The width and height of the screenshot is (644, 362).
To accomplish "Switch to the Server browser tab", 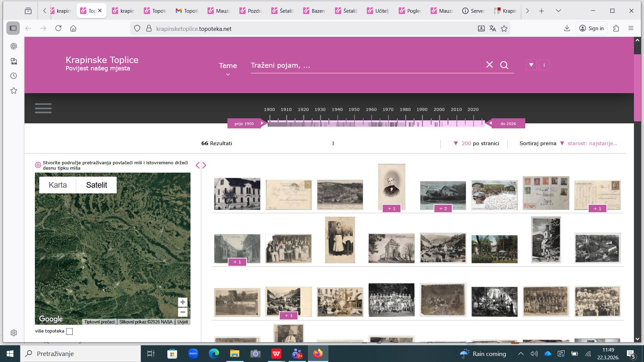I will coord(473,11).
